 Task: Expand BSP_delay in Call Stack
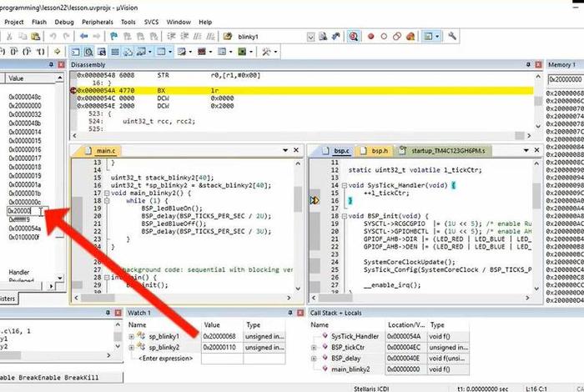pyautogui.click(x=314, y=359)
